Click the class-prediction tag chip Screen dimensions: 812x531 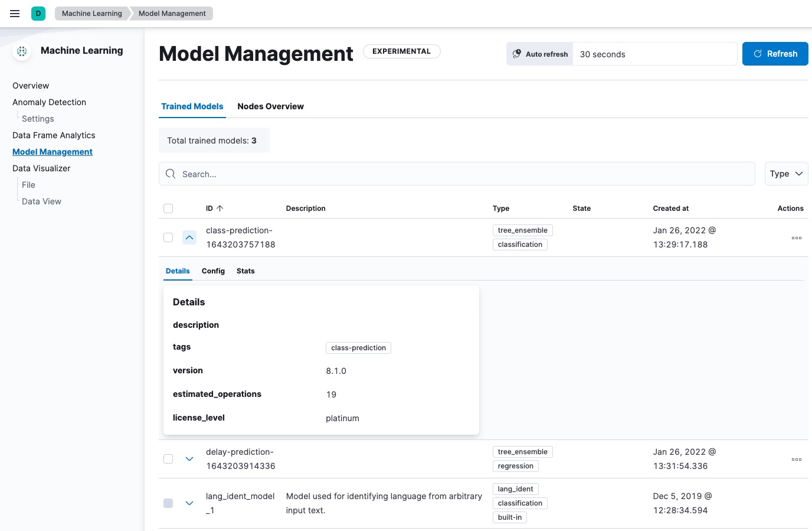[x=358, y=348]
